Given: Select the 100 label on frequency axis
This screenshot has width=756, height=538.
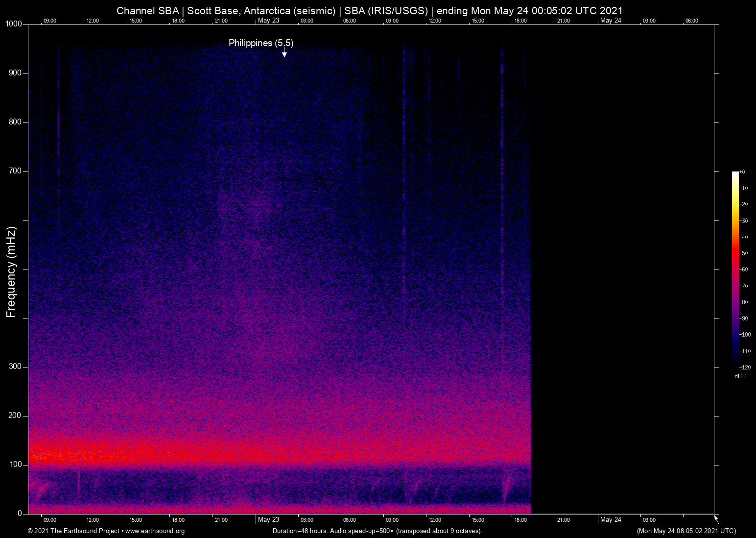Looking at the screenshot, I should pos(16,465).
